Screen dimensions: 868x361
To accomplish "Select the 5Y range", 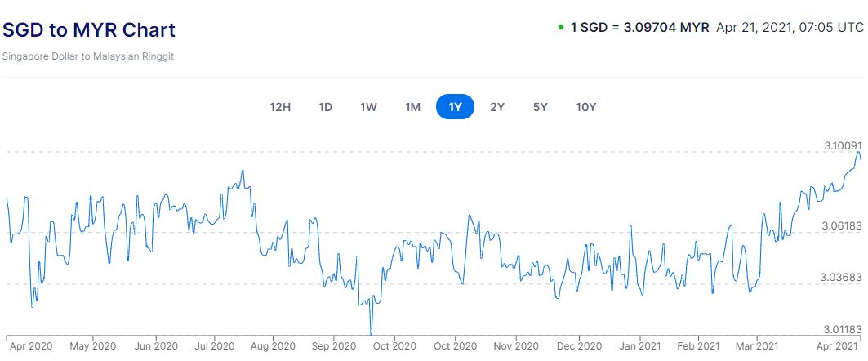I will (x=540, y=107).
